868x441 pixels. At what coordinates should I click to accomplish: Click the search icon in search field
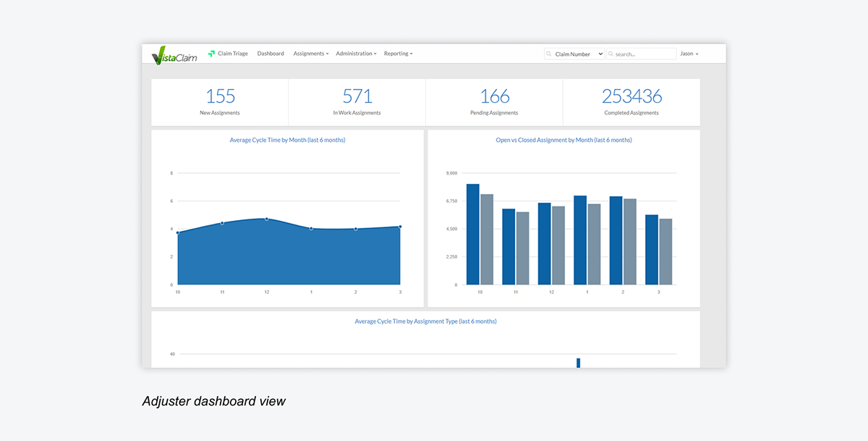pos(611,54)
